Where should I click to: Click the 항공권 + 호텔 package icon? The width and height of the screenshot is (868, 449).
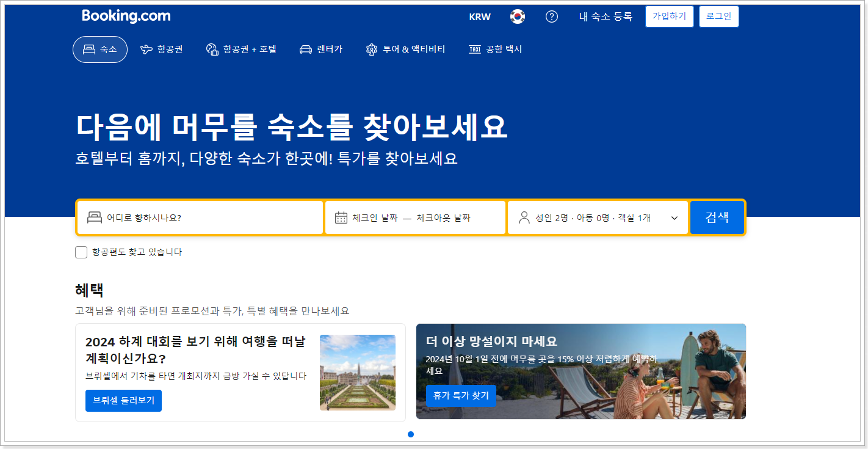tap(212, 49)
